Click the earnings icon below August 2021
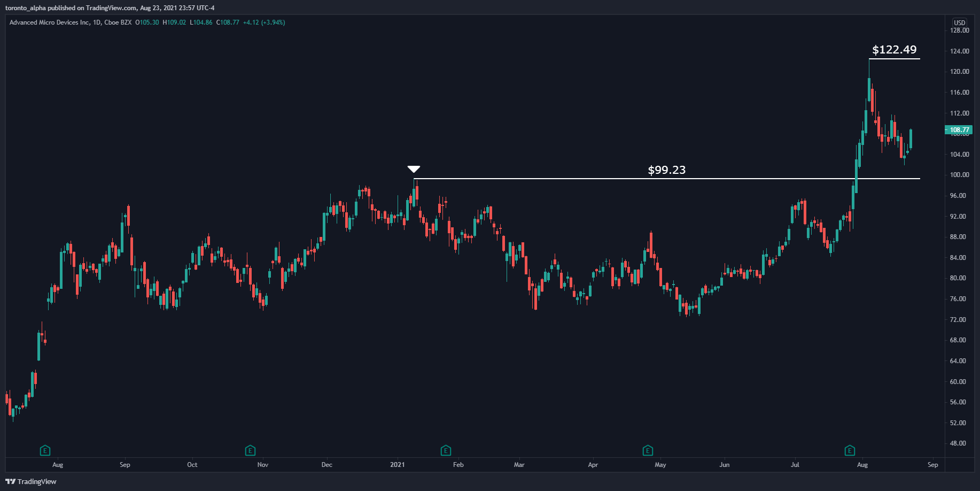 click(x=850, y=451)
